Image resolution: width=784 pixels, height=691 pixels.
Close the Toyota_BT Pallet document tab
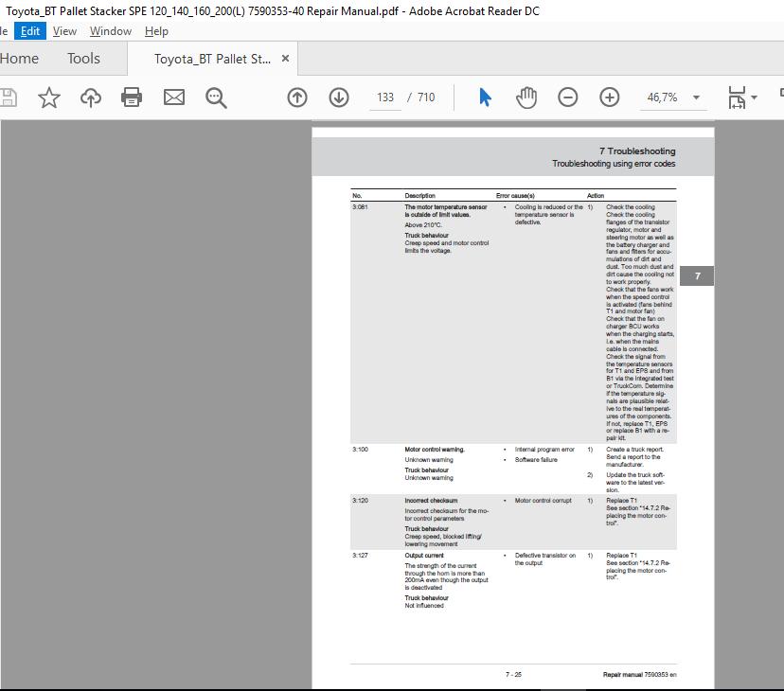point(286,59)
